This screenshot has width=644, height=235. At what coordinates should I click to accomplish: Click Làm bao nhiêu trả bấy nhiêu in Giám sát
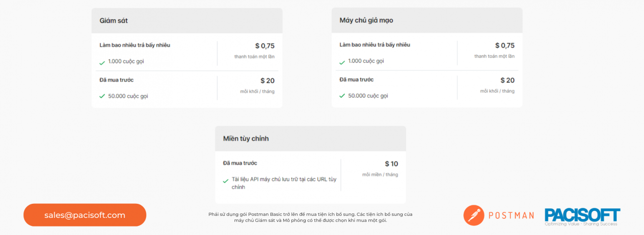click(135, 45)
